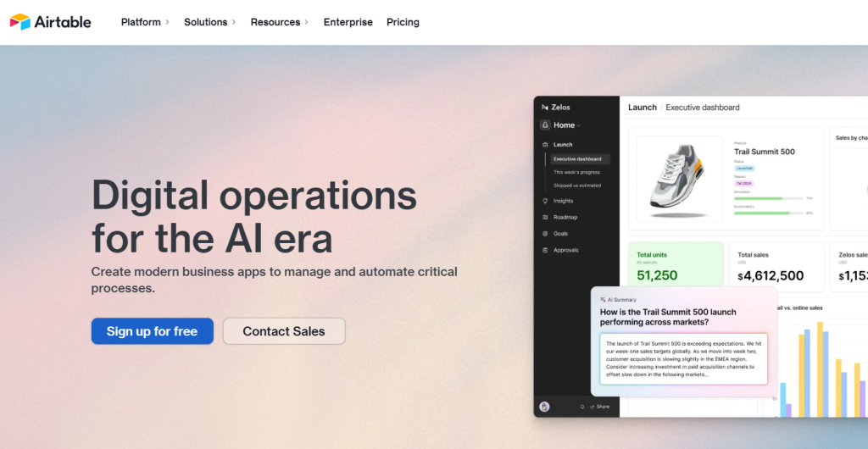Viewport: 868px width, 449px height.
Task: Click the Share button in the sidebar footer
Action: [600, 407]
